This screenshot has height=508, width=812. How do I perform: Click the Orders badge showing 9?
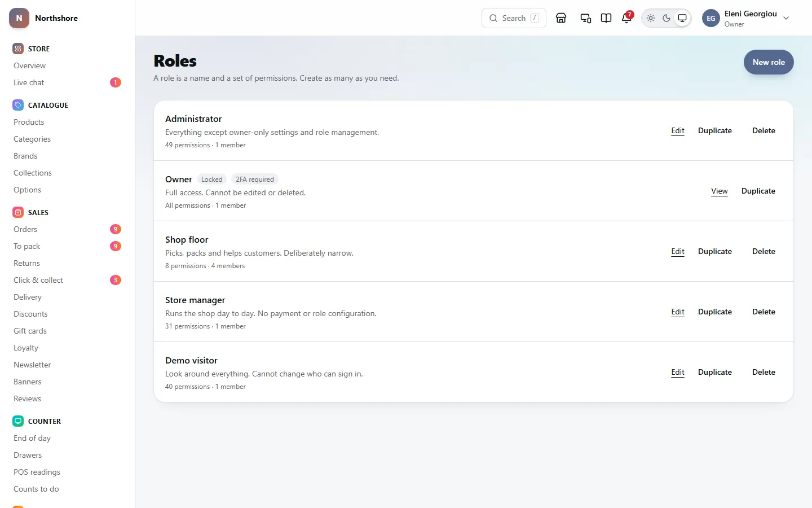(x=116, y=229)
